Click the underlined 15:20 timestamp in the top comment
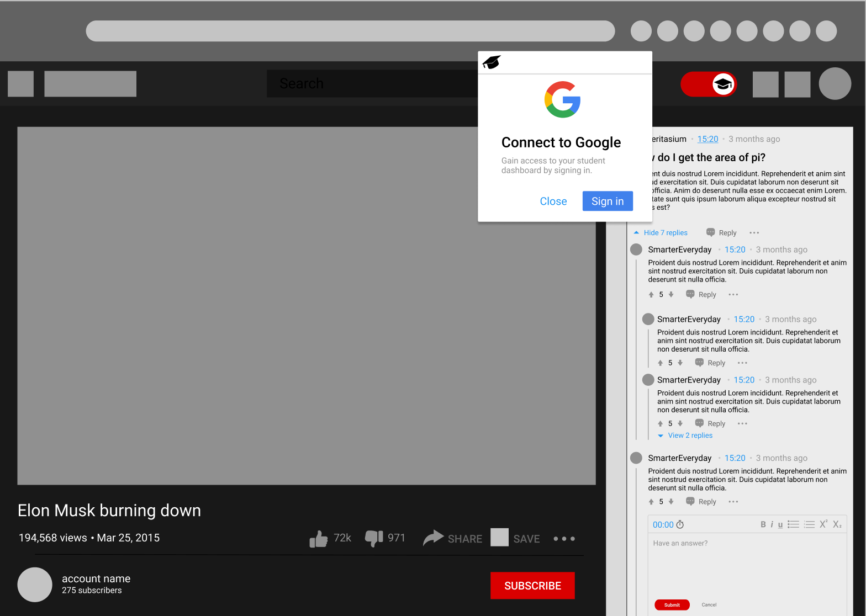The height and width of the screenshot is (616, 866). pyautogui.click(x=707, y=139)
